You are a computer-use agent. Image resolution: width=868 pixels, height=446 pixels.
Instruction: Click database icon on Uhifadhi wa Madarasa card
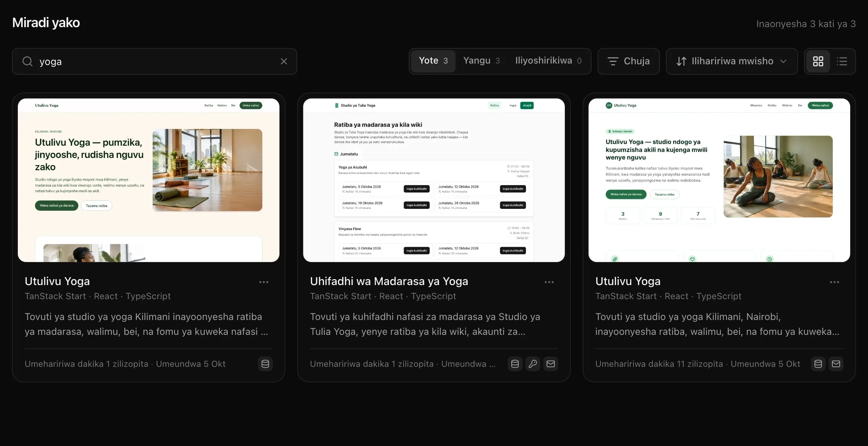[515, 364]
